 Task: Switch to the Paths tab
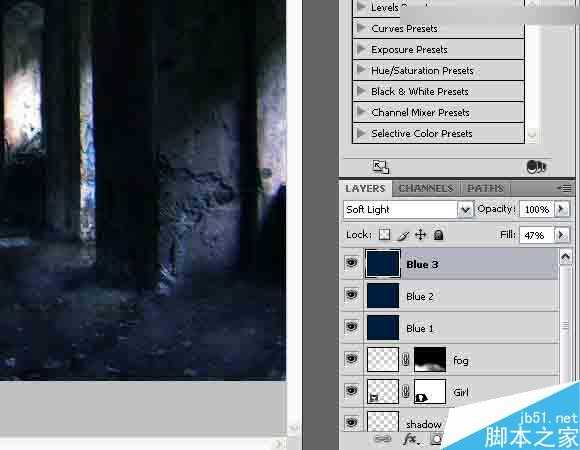click(x=485, y=189)
